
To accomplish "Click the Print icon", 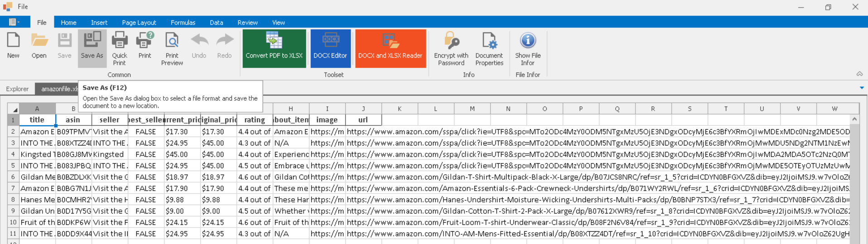I will pos(145,45).
